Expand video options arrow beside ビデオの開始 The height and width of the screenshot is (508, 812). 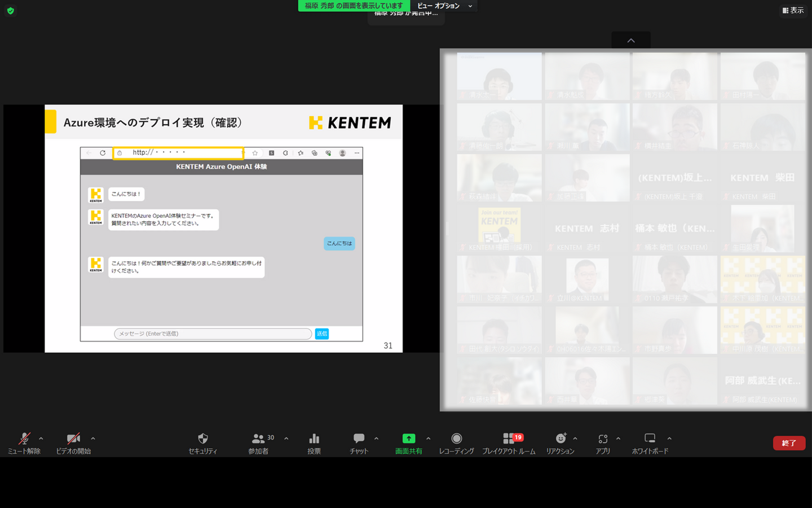click(93, 438)
